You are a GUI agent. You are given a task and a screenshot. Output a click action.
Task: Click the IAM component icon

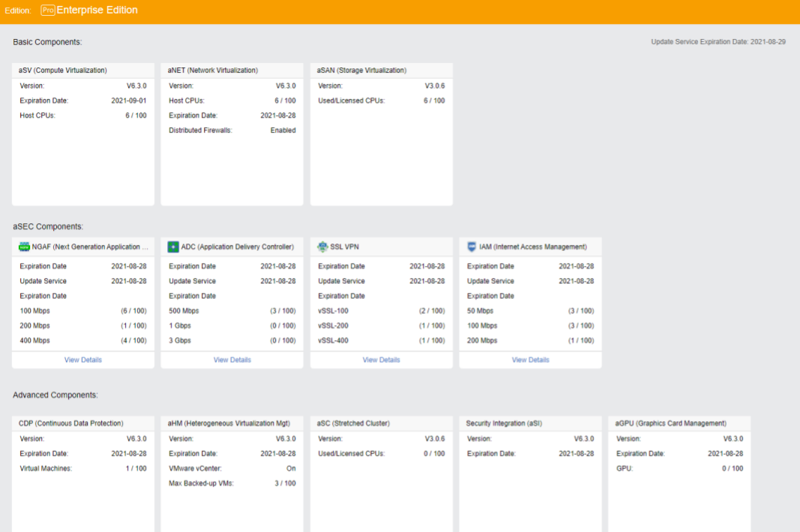[472, 247]
